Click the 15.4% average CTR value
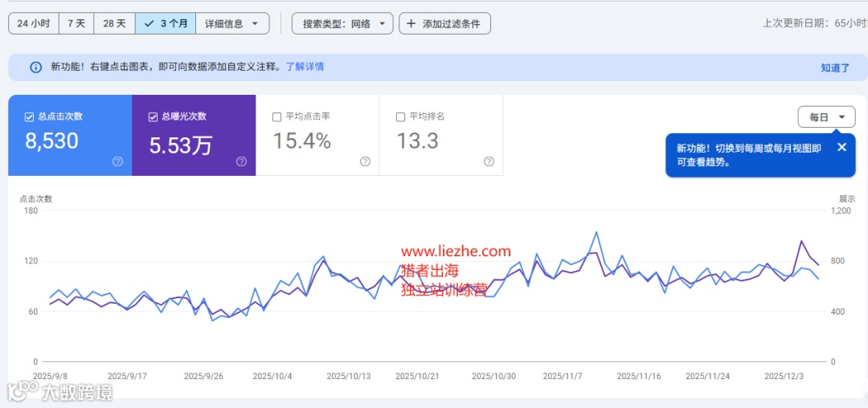Viewport: 868px width, 408px height. point(302,141)
